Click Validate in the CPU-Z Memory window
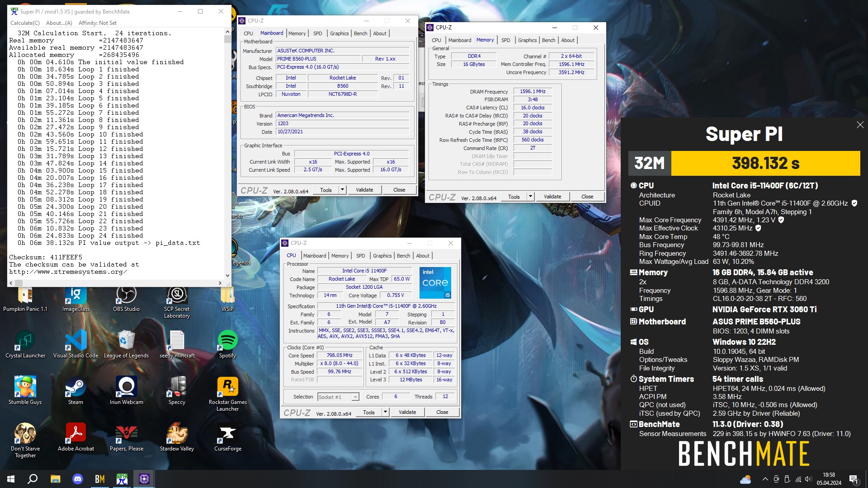Viewport: 868px width, 488px height. click(552, 197)
